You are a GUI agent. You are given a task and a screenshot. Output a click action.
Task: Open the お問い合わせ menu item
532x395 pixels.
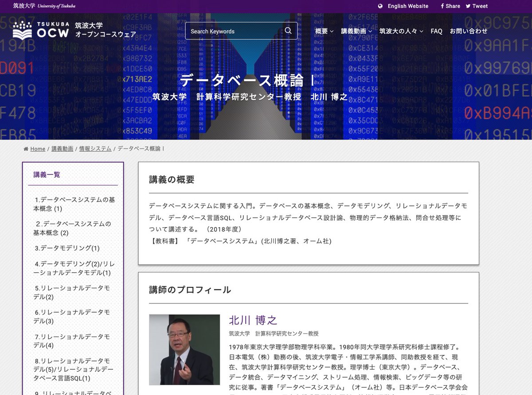point(469,31)
